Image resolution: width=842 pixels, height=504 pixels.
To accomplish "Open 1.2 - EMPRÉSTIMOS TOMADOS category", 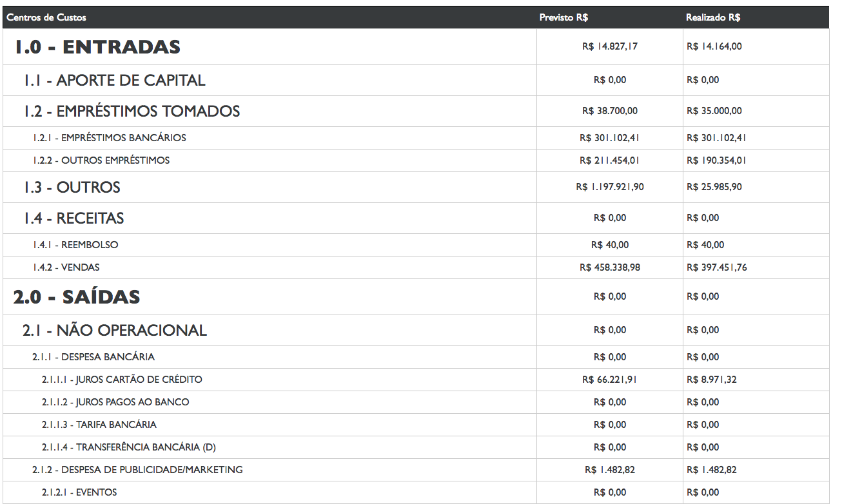I will pos(132,111).
